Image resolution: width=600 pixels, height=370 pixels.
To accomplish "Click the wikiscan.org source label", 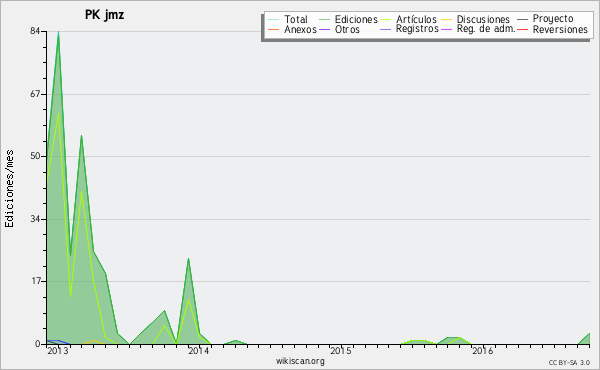I will [300, 361].
